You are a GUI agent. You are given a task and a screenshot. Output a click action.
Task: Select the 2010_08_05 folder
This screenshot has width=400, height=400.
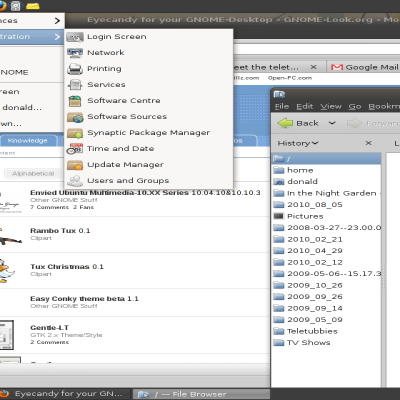point(326,205)
